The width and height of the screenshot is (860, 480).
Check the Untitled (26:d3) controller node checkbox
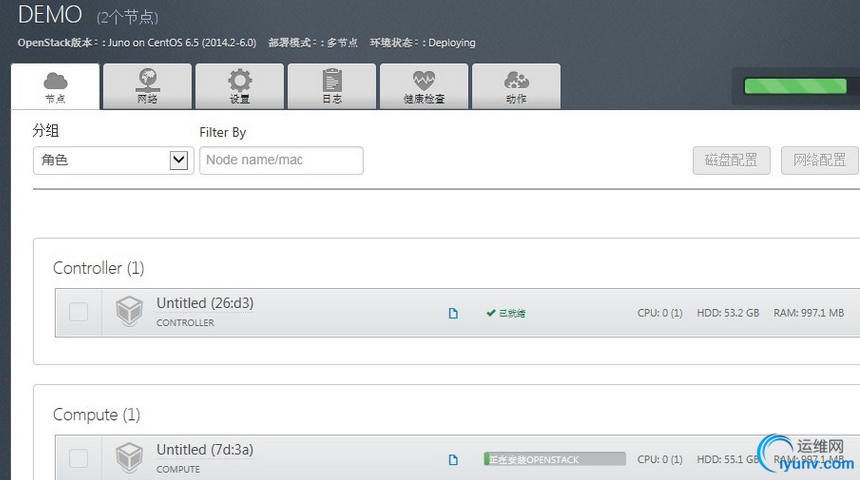click(x=78, y=312)
